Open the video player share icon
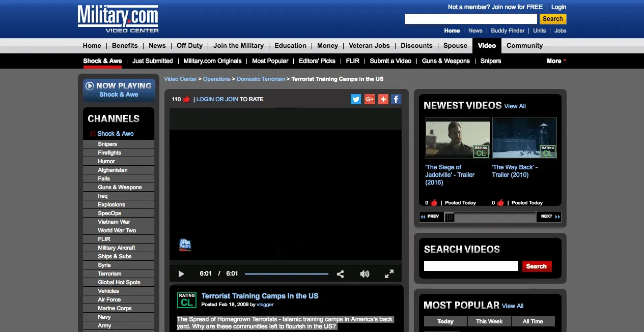 340,274
